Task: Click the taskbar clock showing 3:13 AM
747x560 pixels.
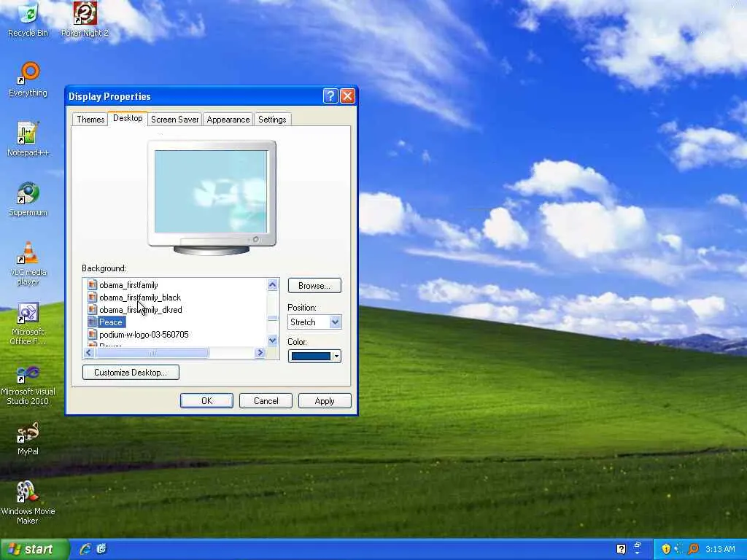Action: (x=720, y=549)
